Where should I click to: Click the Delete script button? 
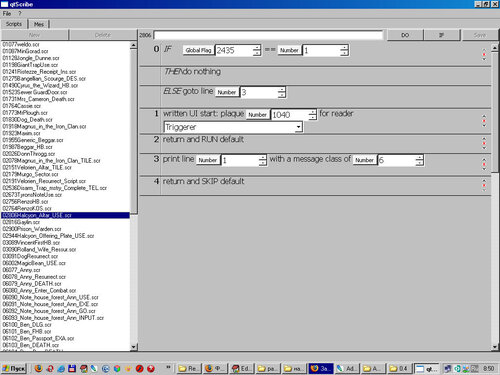click(103, 35)
